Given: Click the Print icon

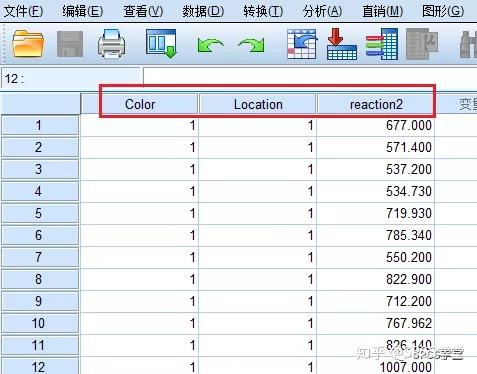Looking at the screenshot, I should tap(112, 44).
